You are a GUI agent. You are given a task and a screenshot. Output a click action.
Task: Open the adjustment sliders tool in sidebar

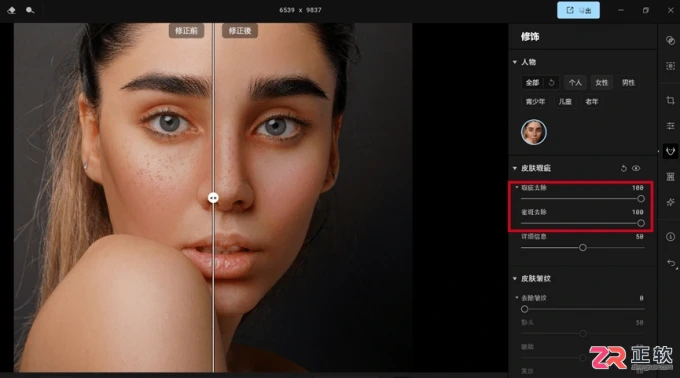pos(670,126)
